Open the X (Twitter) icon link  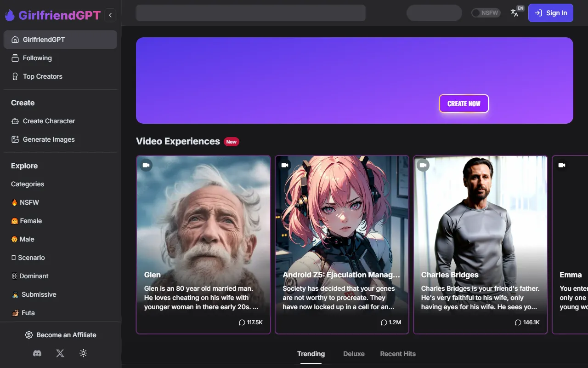pos(60,353)
